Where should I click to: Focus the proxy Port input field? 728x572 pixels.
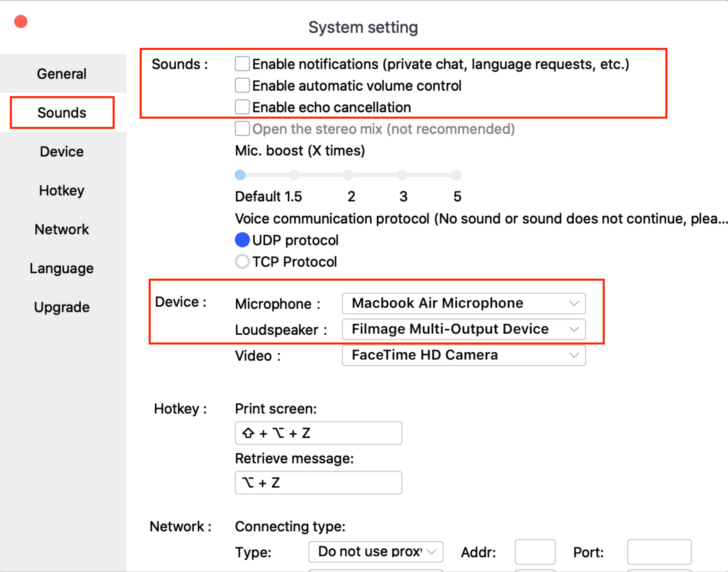pos(660,552)
